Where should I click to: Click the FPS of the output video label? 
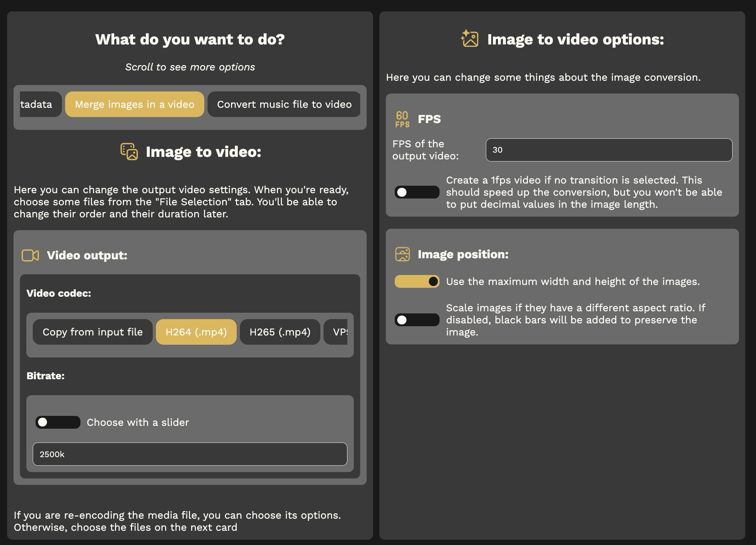click(x=426, y=150)
